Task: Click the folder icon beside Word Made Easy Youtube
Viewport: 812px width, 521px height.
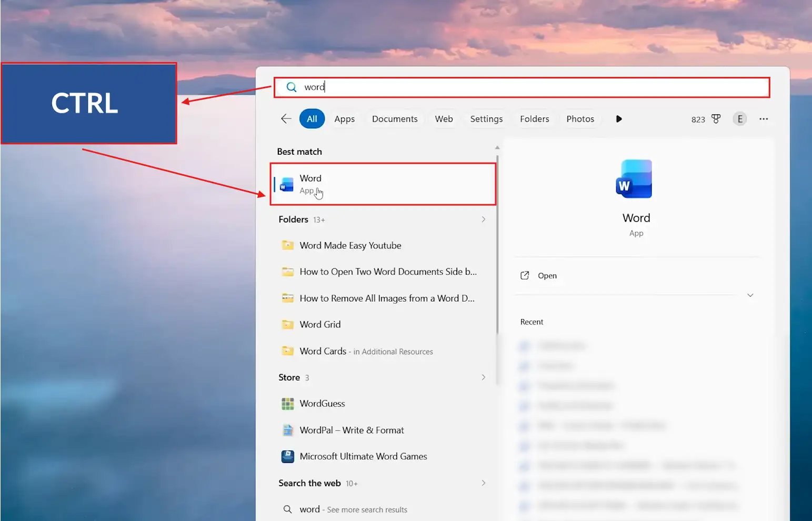Action: coord(287,245)
